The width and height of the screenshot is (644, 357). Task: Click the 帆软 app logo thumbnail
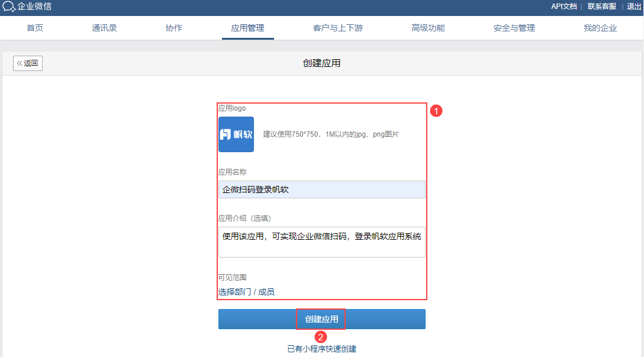pos(236,134)
